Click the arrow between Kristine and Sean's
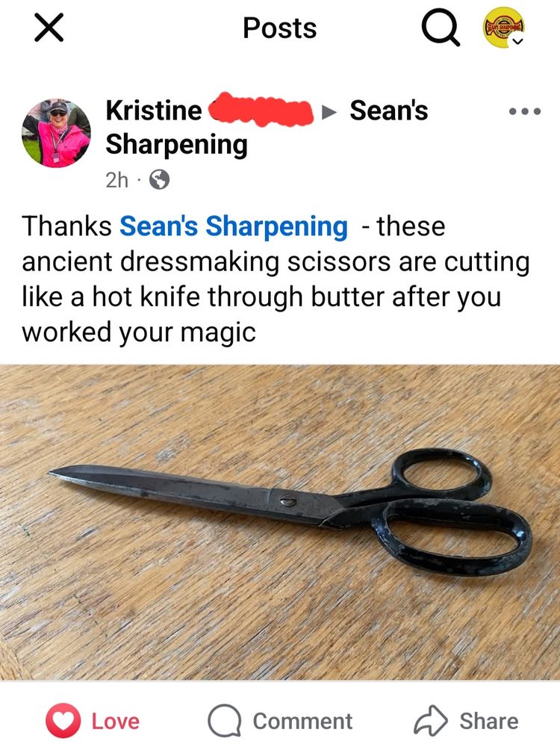The width and height of the screenshot is (560, 747). point(329,112)
